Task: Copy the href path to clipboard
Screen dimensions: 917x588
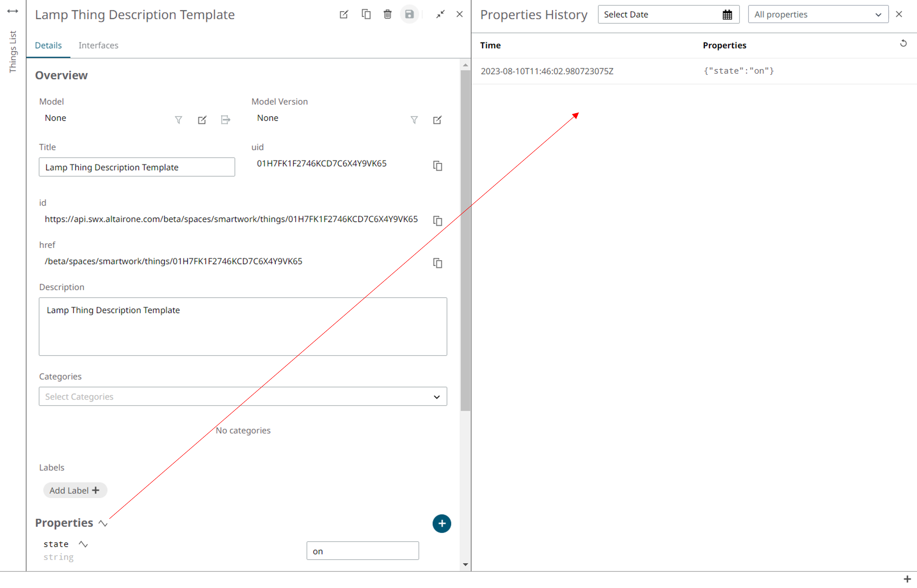Action: [438, 263]
